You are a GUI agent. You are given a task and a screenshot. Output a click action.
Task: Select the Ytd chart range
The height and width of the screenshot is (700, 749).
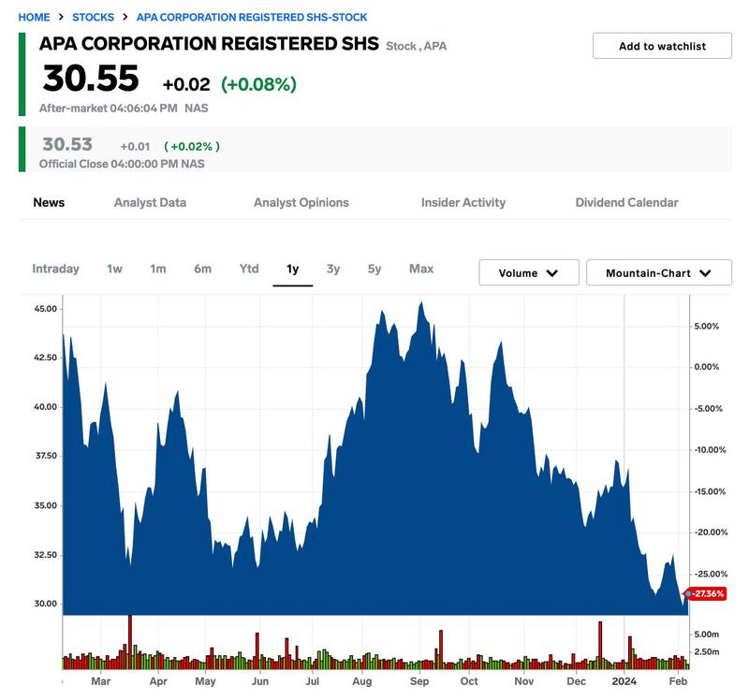tap(249, 269)
